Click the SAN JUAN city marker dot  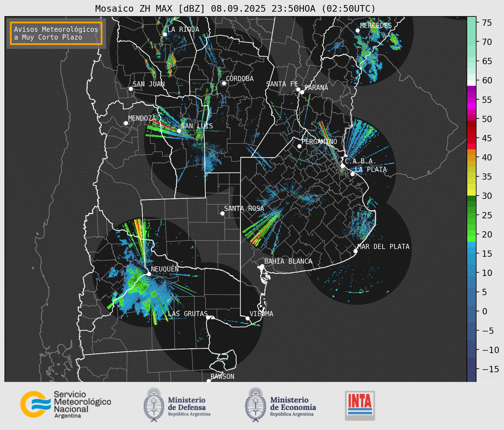point(131,89)
